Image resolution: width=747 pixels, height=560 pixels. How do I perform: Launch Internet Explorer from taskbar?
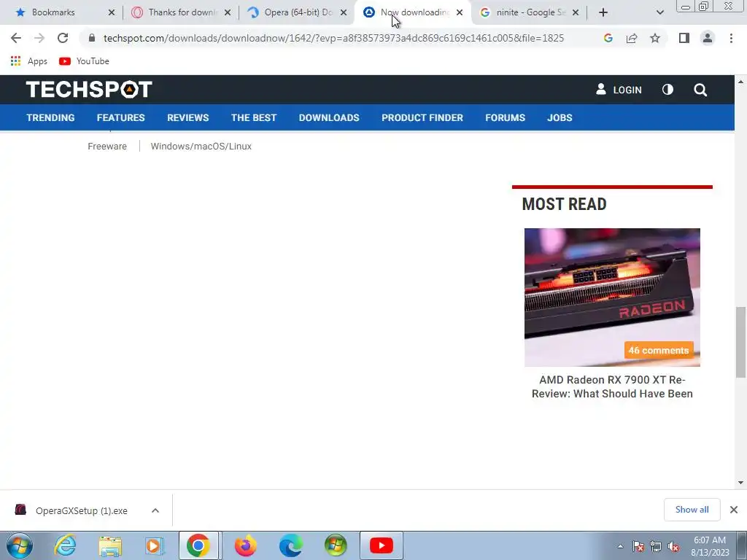pyautogui.click(x=65, y=545)
